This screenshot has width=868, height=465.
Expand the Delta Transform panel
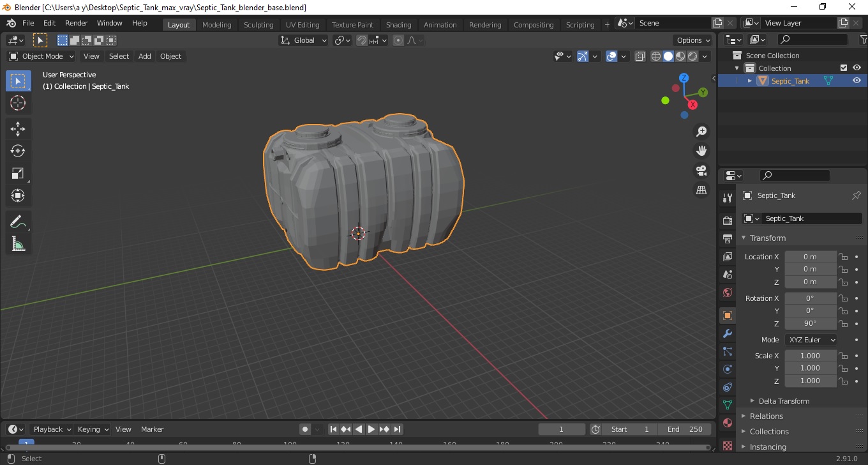click(x=784, y=401)
